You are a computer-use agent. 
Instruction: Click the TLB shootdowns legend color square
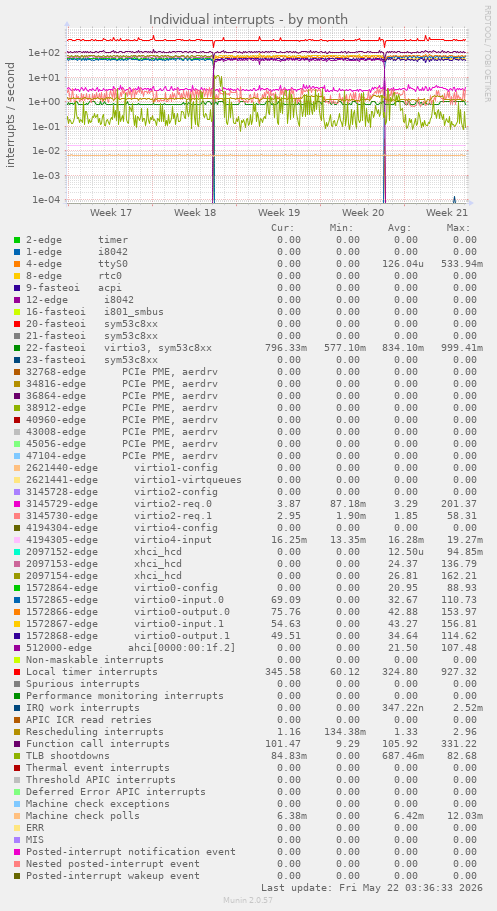(x=17, y=756)
